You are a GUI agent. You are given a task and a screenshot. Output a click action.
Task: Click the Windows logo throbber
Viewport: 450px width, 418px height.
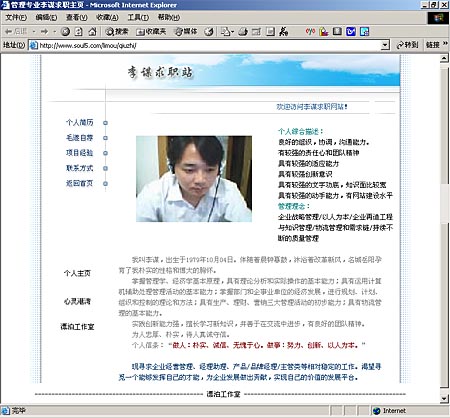click(438, 18)
